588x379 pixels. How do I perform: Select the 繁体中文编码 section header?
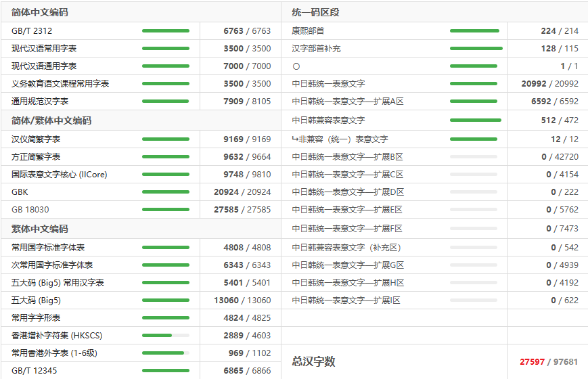40,229
